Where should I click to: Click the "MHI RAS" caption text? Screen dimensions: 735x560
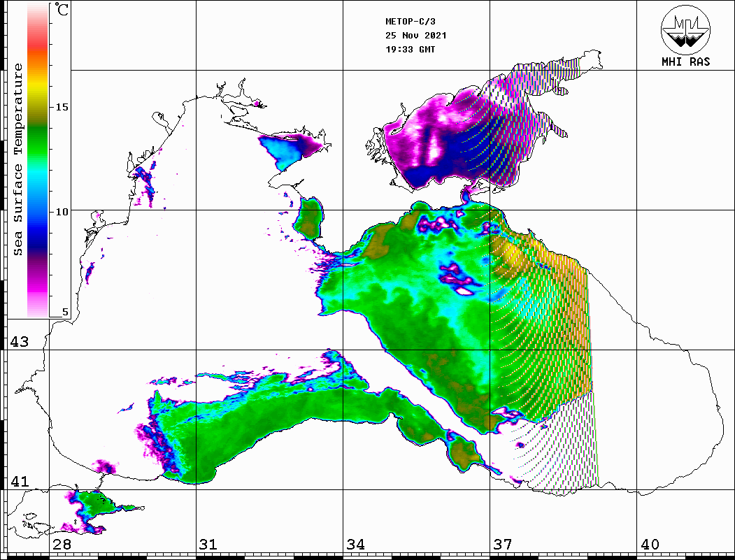(686, 62)
